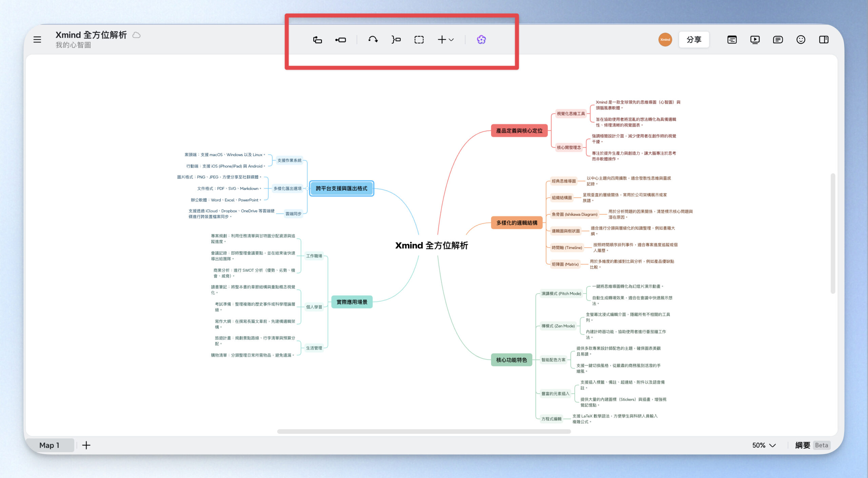Select the Map 1 sheet tab
The image size is (868, 478).
pyautogui.click(x=50, y=445)
